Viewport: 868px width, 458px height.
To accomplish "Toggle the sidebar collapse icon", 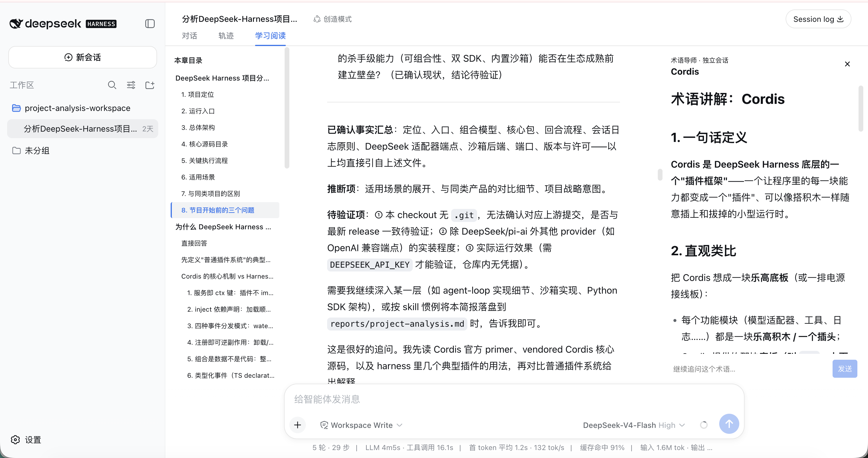I will point(150,24).
